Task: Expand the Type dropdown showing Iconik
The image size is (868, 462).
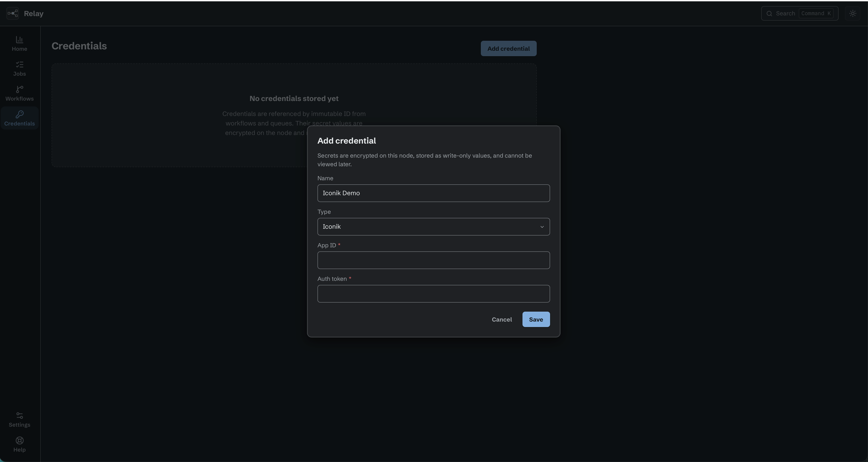Action: [x=434, y=227]
